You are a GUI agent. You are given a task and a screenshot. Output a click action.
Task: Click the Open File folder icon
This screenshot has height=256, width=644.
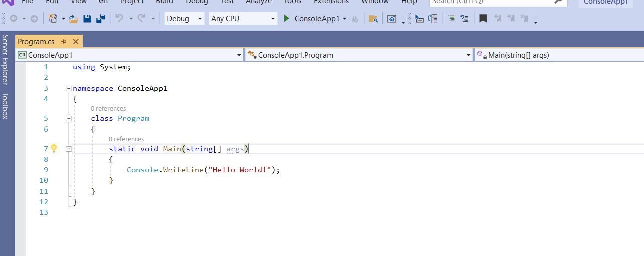[74, 19]
